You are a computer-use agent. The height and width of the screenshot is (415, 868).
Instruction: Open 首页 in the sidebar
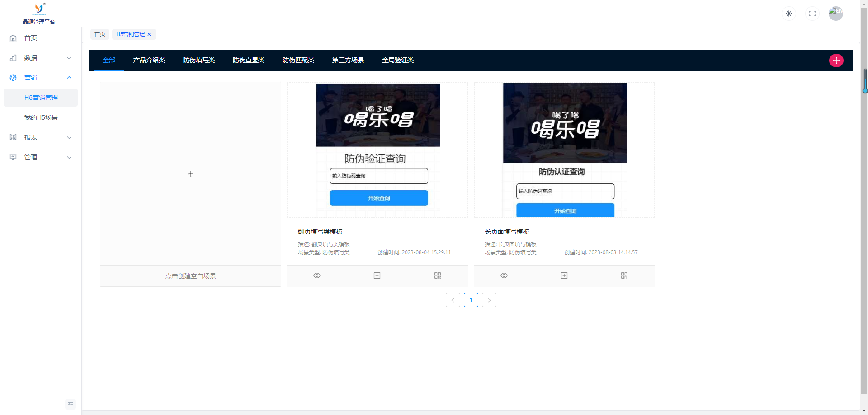[41, 38]
